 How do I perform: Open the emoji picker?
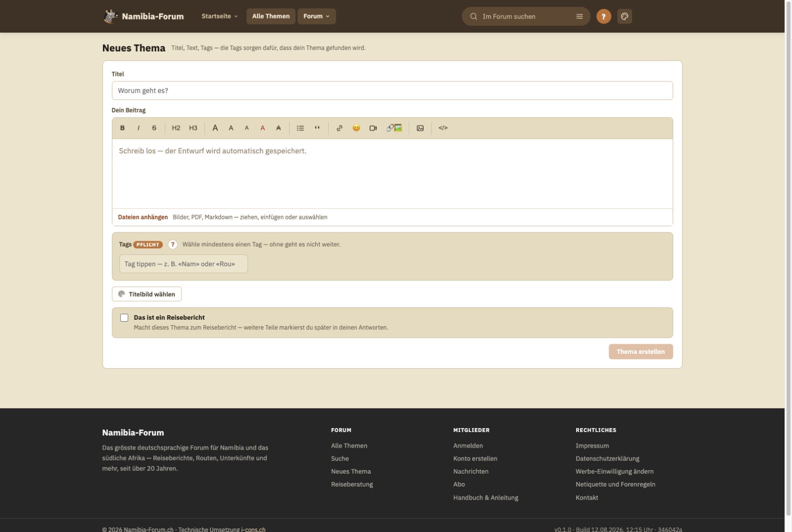coord(356,128)
